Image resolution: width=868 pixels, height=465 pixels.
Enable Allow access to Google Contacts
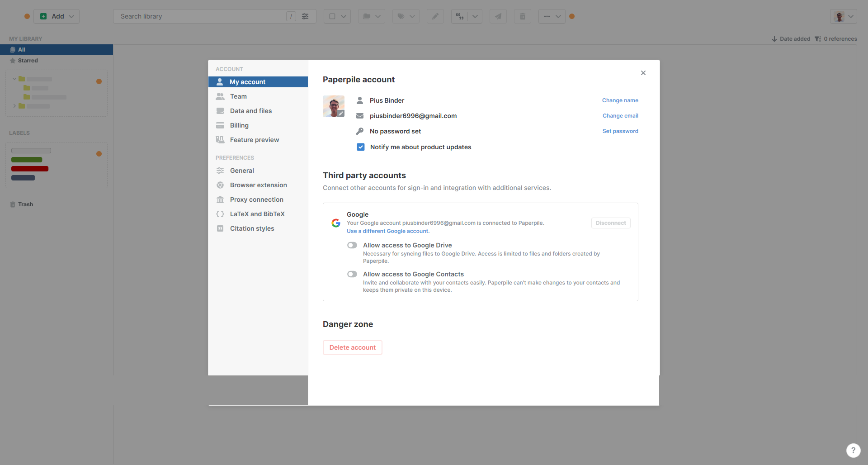click(352, 274)
